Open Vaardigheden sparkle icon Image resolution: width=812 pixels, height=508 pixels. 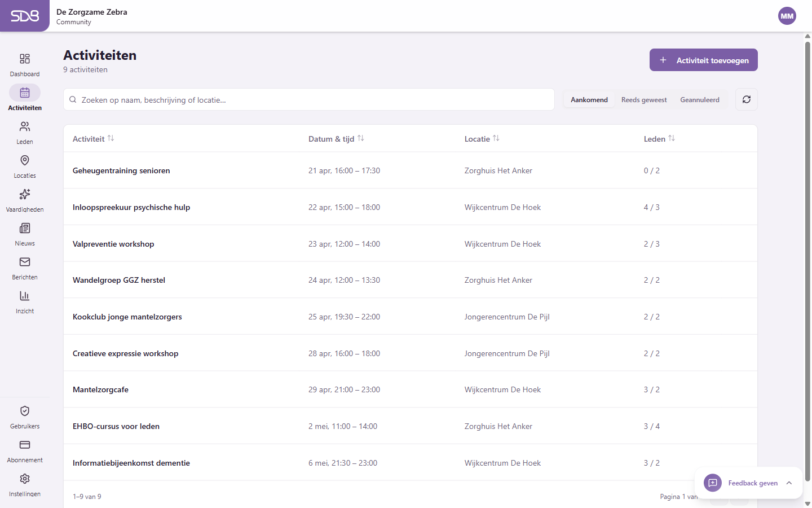pyautogui.click(x=25, y=195)
